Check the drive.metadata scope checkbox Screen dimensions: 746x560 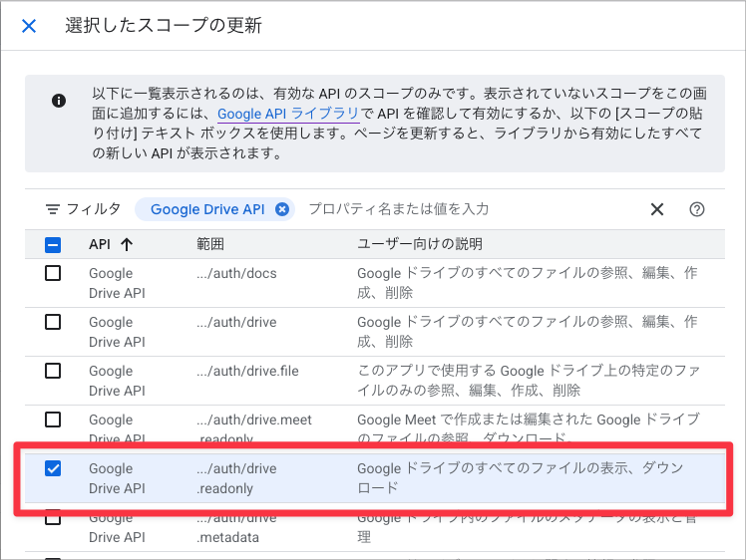[53, 517]
